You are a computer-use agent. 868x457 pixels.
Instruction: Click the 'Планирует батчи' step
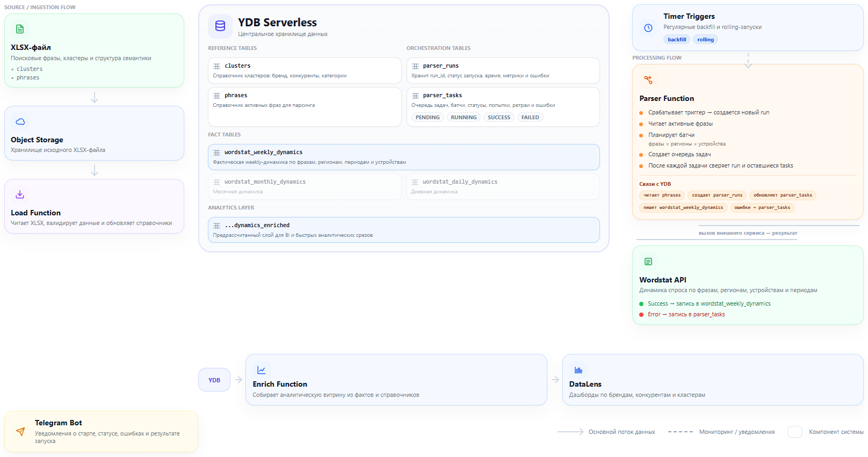[671, 135]
